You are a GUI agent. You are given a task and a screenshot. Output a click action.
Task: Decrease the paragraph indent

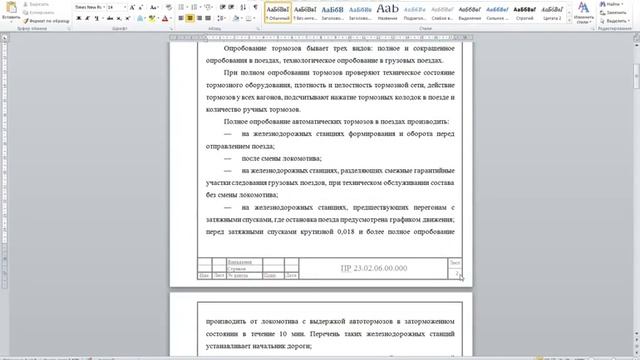coord(222,7)
